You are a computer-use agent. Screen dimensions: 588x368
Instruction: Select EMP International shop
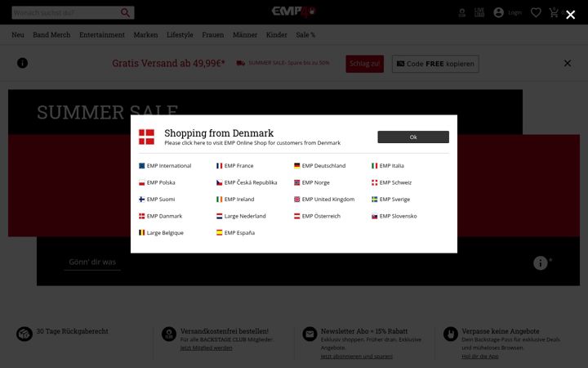click(165, 165)
